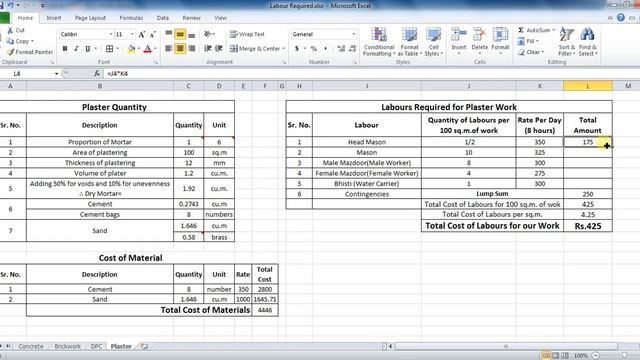
Task: Open the Fill Color dropdown arrow
Action: point(139,49)
